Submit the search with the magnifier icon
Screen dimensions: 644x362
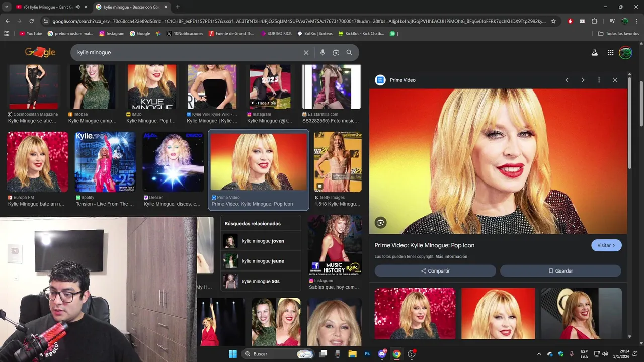(349, 52)
